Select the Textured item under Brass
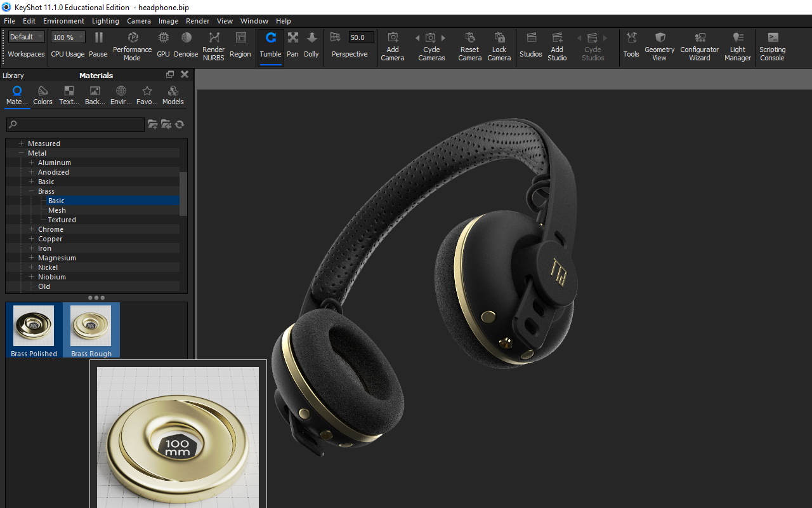The width and height of the screenshot is (812, 508). tap(62, 220)
